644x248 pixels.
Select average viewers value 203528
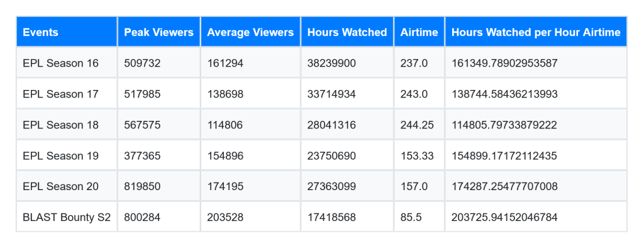pos(225,217)
